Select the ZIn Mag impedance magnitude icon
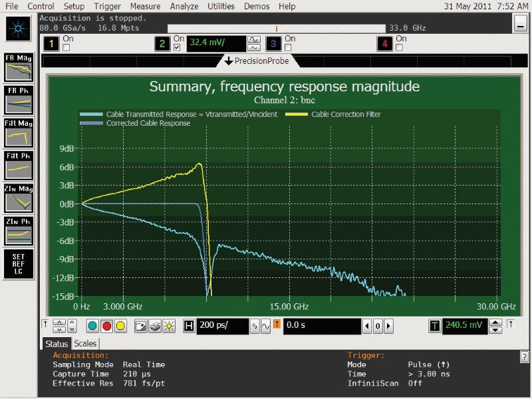This screenshot has height=399, width=532. pyautogui.click(x=19, y=198)
